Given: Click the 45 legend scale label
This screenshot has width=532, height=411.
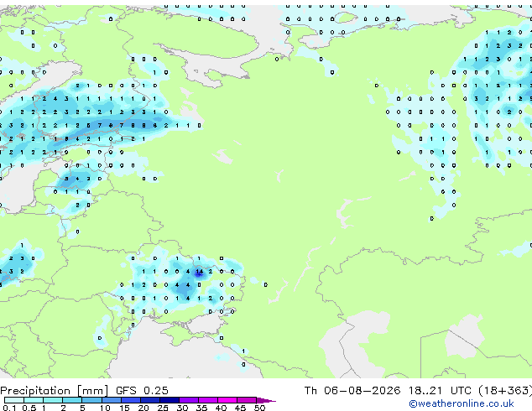Looking at the screenshot, I should 240,408.
